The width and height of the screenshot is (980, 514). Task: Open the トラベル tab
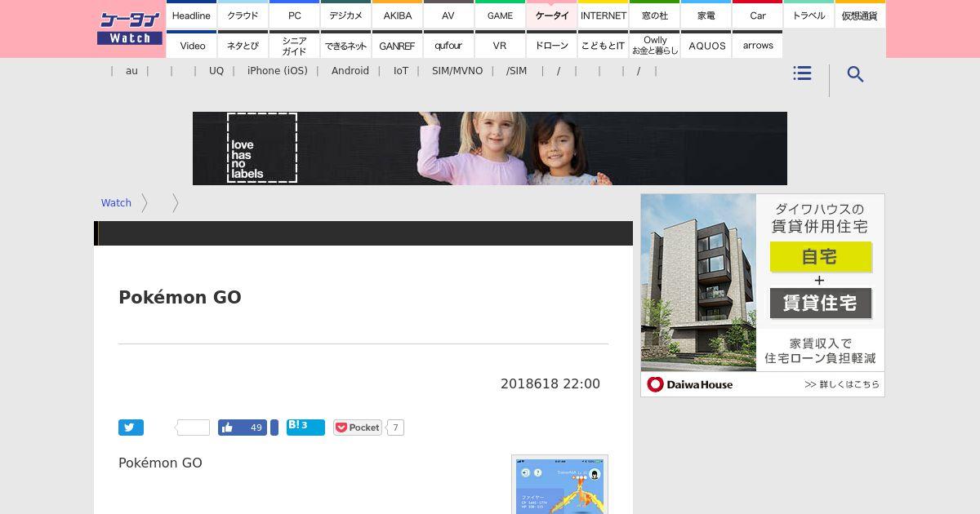tap(808, 15)
